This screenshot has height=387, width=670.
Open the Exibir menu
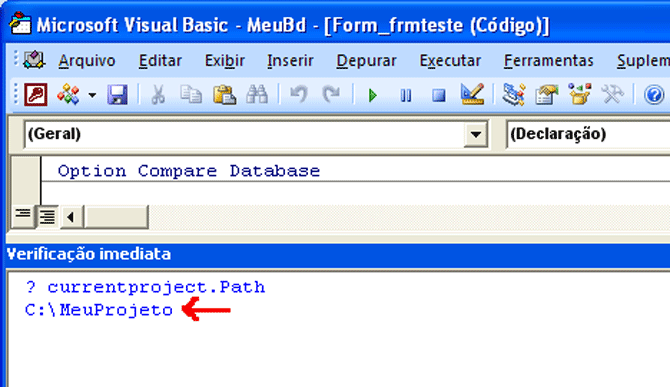pos(225,61)
